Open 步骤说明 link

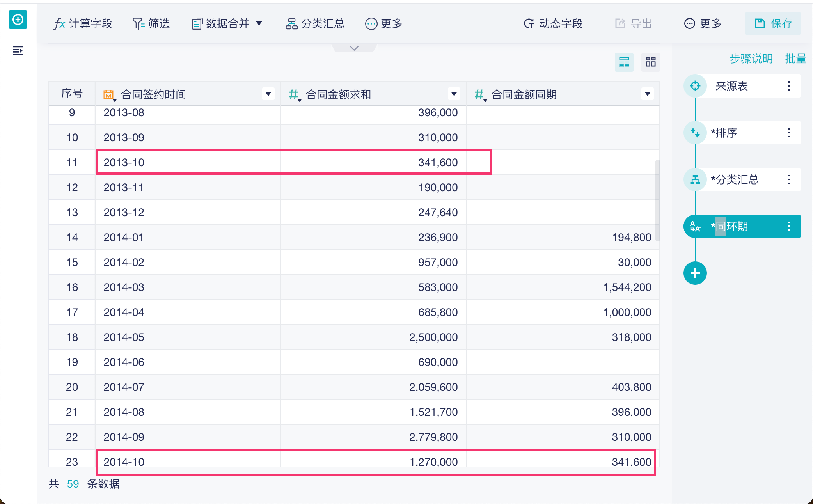coord(751,59)
